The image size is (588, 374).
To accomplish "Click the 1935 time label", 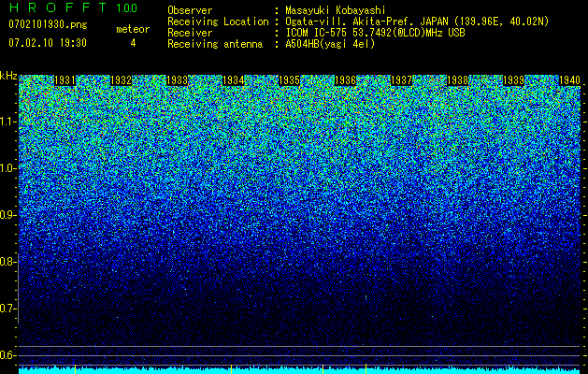I will click(x=290, y=80).
